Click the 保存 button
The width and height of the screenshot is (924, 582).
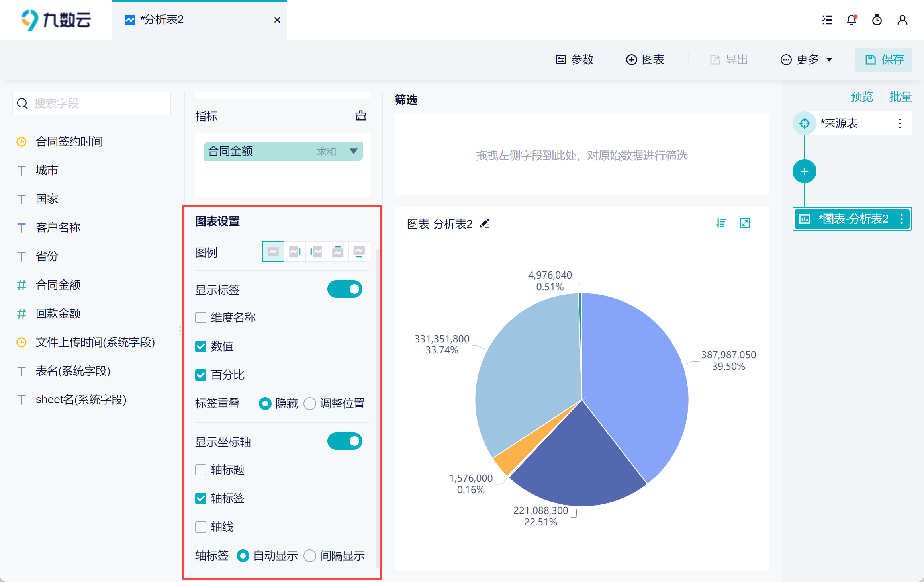[884, 60]
